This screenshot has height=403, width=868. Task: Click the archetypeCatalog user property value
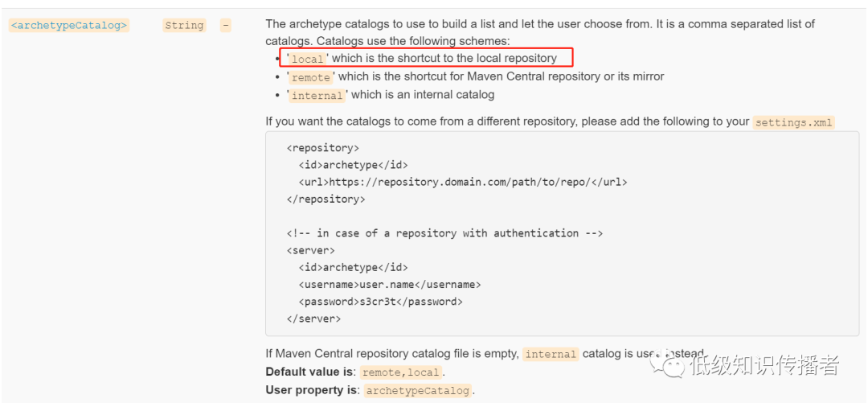point(418,391)
